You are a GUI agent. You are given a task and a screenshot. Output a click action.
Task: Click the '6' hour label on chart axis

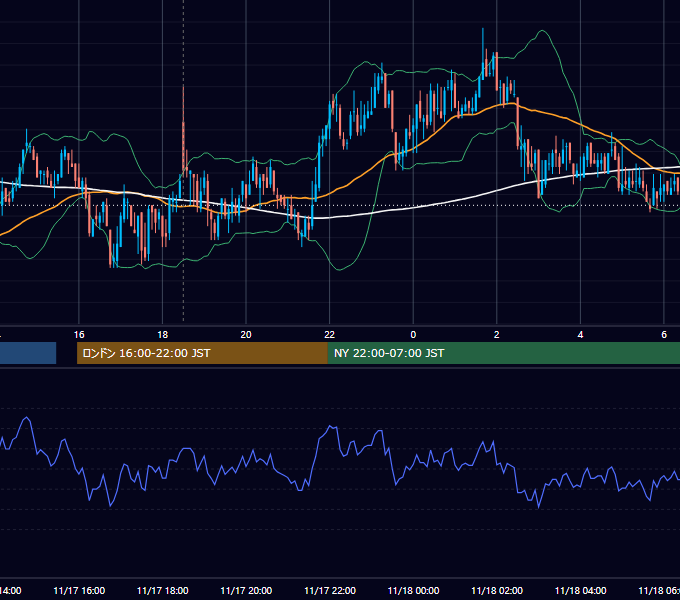pos(664,335)
